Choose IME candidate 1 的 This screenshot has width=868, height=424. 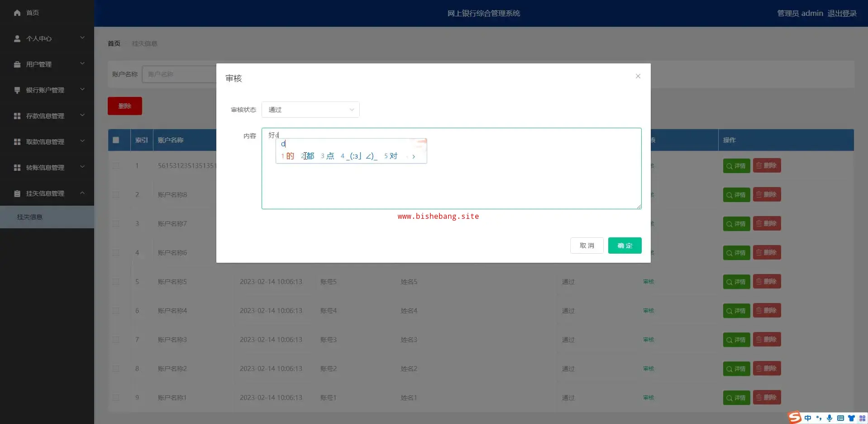point(288,156)
